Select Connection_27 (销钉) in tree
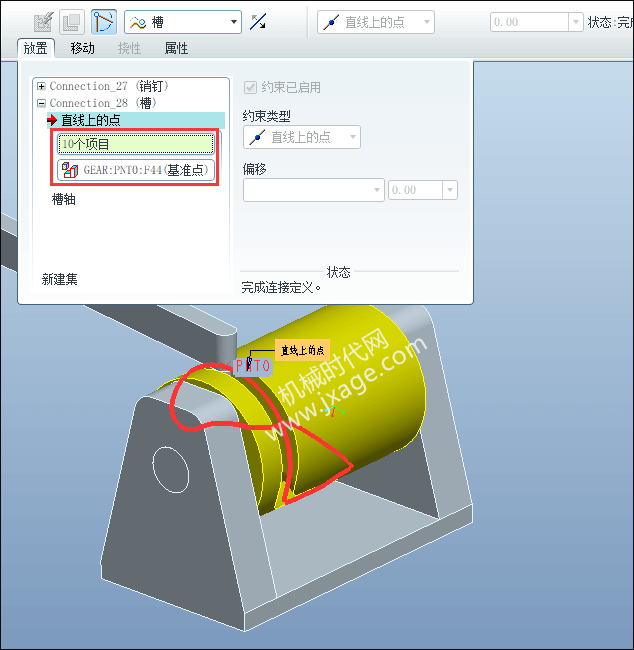634x650 pixels. pyautogui.click(x=109, y=86)
